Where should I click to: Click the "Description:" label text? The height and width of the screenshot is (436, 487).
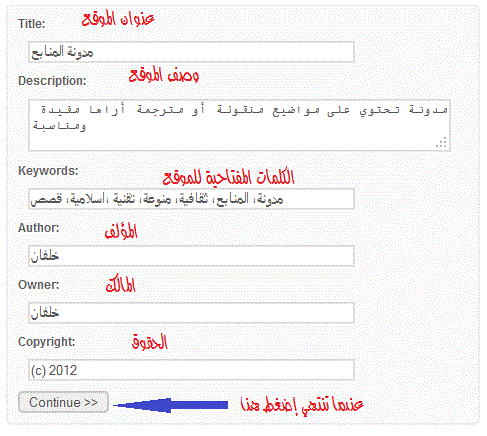click(52, 81)
